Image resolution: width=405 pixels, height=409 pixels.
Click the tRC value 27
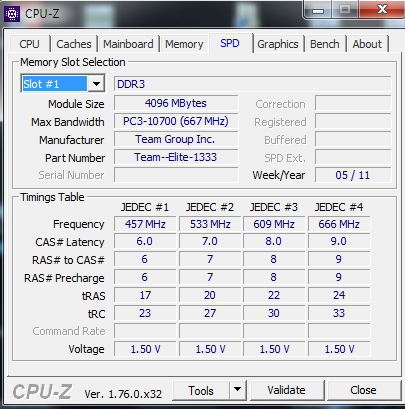click(210, 313)
